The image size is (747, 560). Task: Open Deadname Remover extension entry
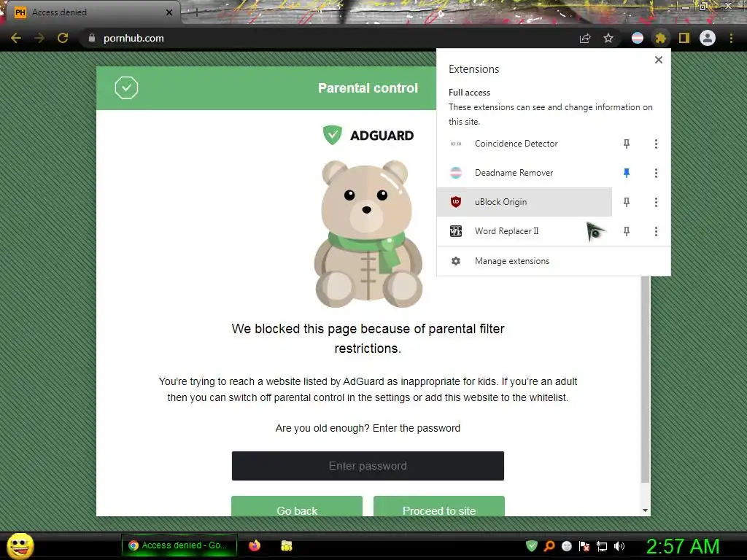click(524, 173)
